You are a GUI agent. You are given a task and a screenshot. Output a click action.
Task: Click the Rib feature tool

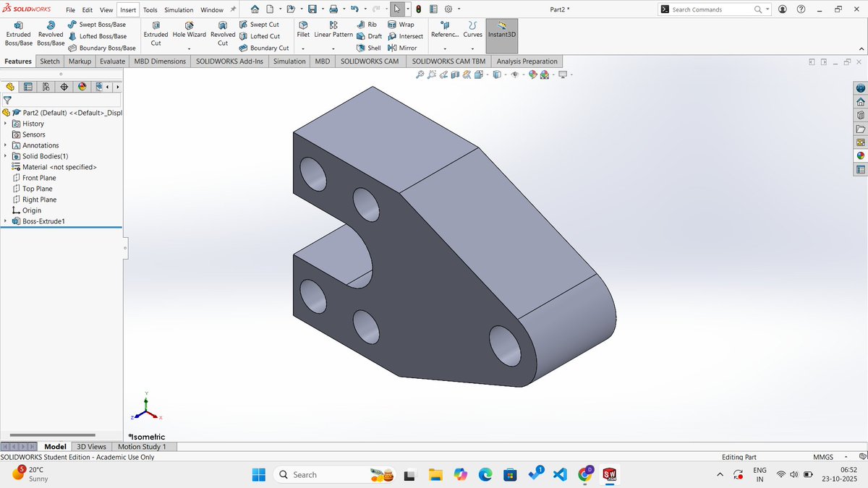coord(367,25)
